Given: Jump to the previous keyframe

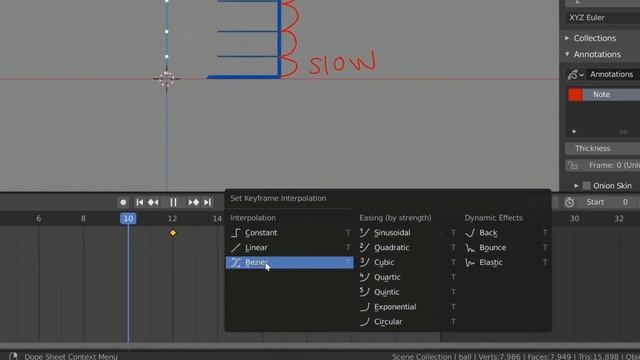Looking at the screenshot, I should (x=153, y=202).
